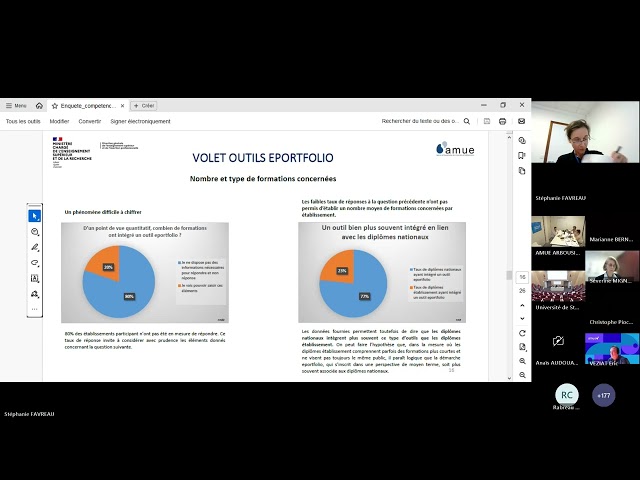Open Tous les outils panel

point(23,121)
